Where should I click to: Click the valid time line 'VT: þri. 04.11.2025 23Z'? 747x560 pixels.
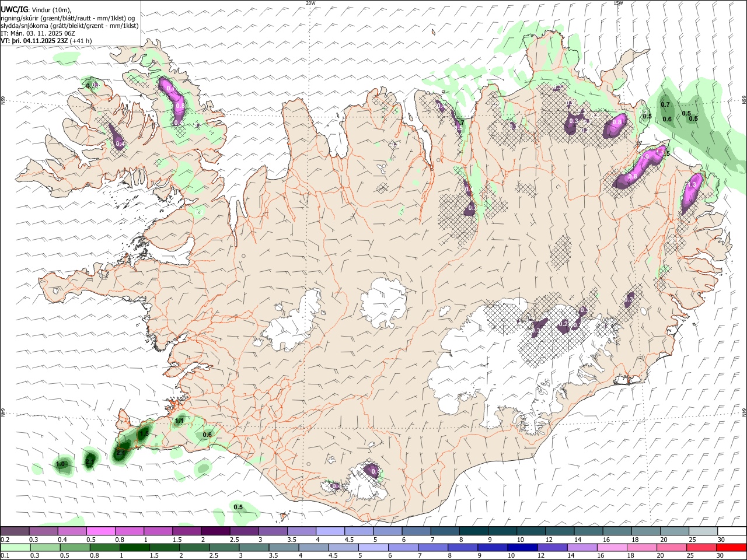click(34, 41)
